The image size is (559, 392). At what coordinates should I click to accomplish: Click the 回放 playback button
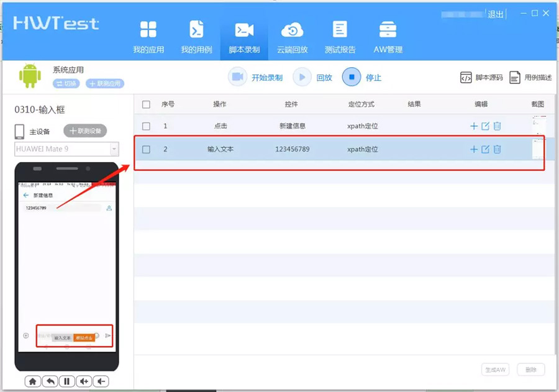click(x=312, y=77)
